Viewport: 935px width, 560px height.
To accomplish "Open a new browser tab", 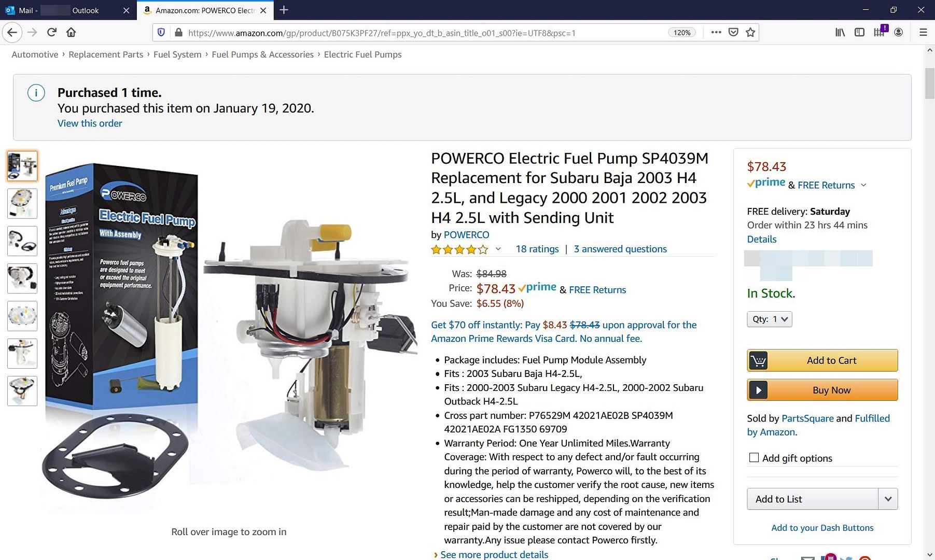I will [x=284, y=10].
